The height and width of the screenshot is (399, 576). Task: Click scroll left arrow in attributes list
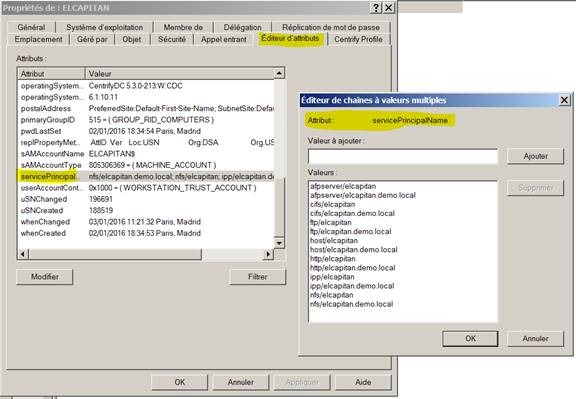[x=23, y=254]
